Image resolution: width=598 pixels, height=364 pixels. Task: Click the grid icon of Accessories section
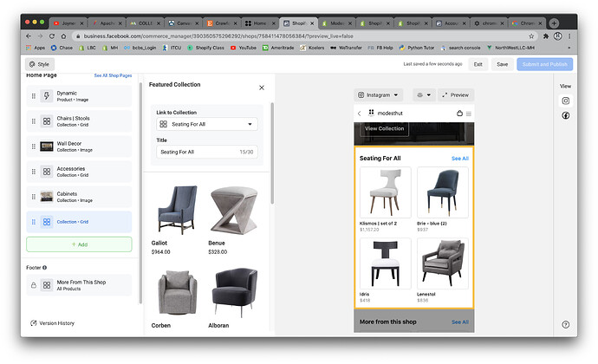click(47, 172)
